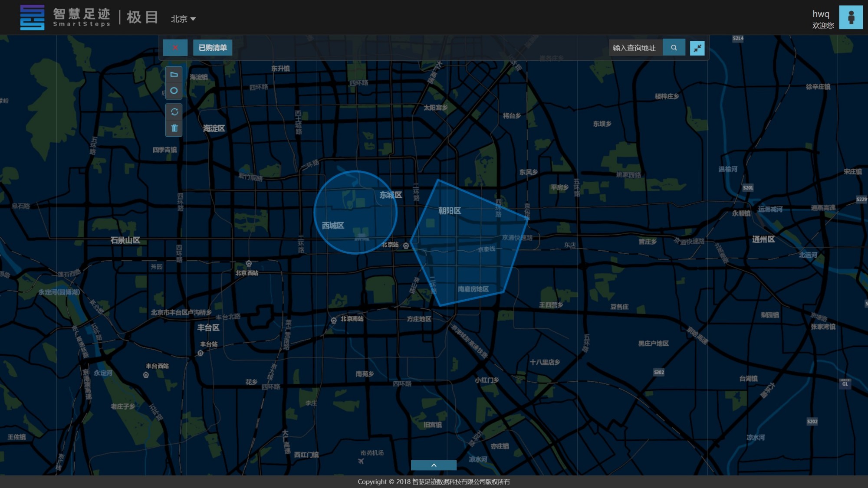Click the refresh/reset selection icon
The height and width of the screenshot is (488, 868).
(x=174, y=112)
